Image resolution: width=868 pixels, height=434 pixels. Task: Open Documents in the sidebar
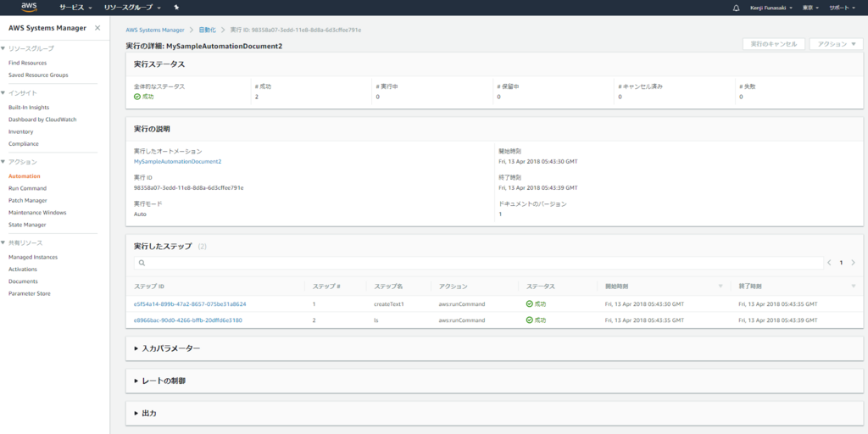coord(23,281)
